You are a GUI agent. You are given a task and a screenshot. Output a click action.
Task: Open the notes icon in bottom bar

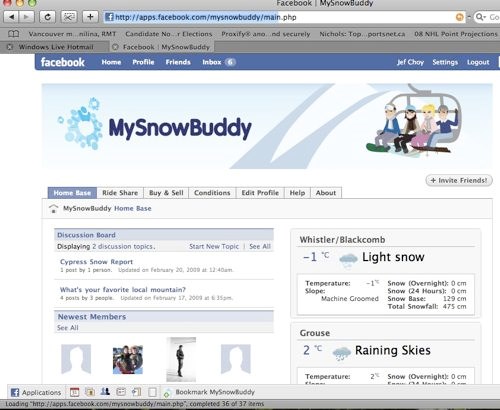tap(121, 392)
